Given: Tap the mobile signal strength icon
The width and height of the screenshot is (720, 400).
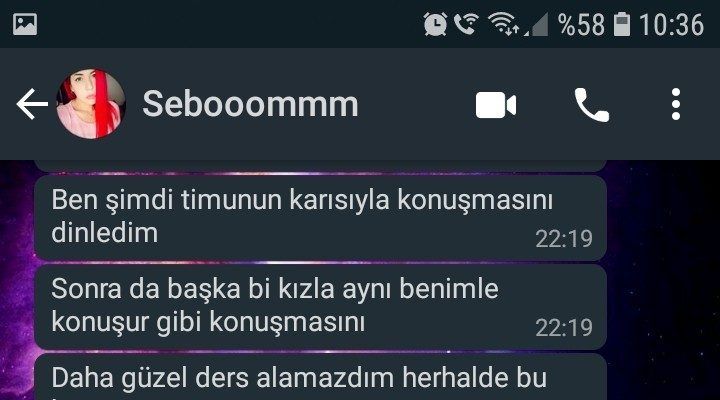Looking at the screenshot, I should click(536, 25).
